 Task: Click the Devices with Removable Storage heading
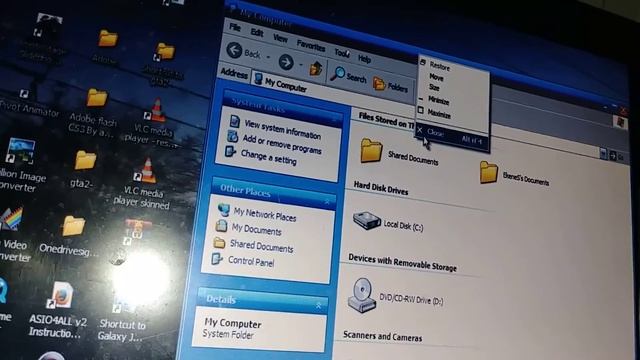click(402, 263)
